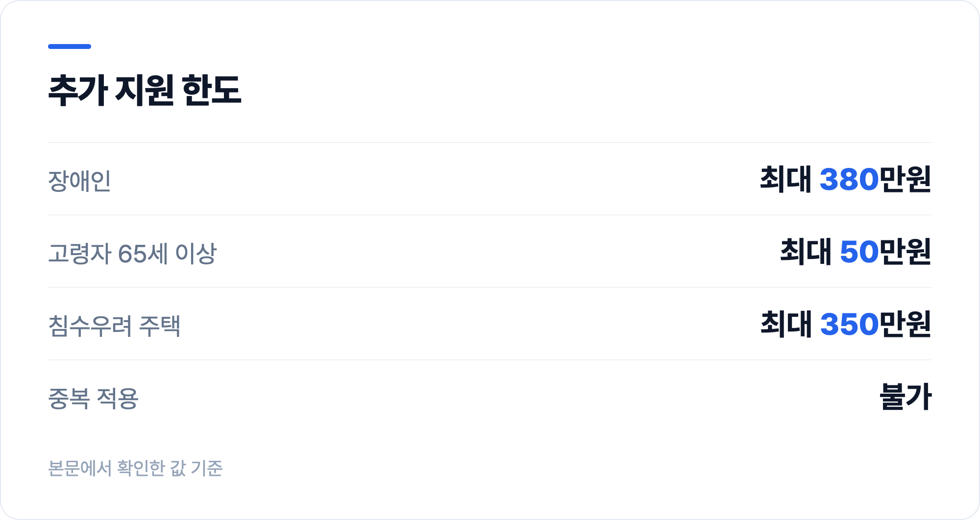Click the divider line below the heading

(490, 142)
